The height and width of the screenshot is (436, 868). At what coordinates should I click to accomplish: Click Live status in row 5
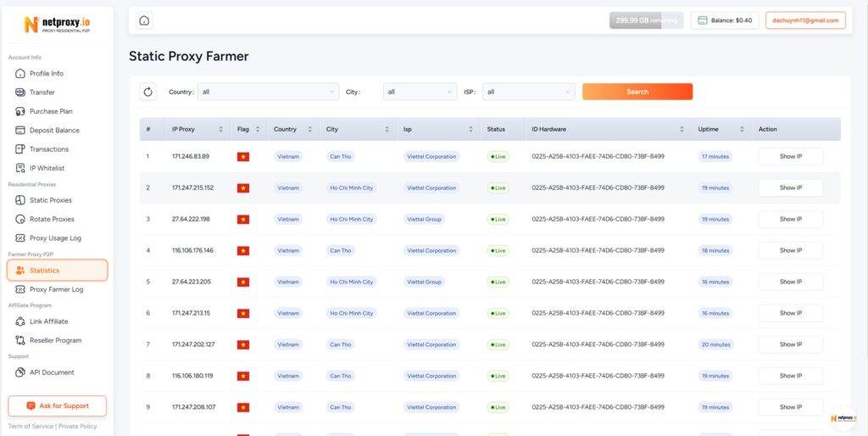tap(498, 282)
